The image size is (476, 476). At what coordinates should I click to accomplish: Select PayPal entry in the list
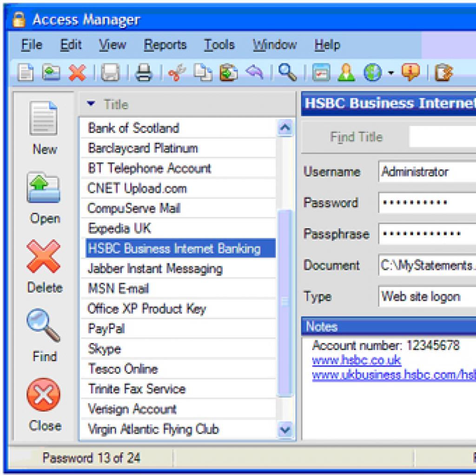click(x=178, y=329)
